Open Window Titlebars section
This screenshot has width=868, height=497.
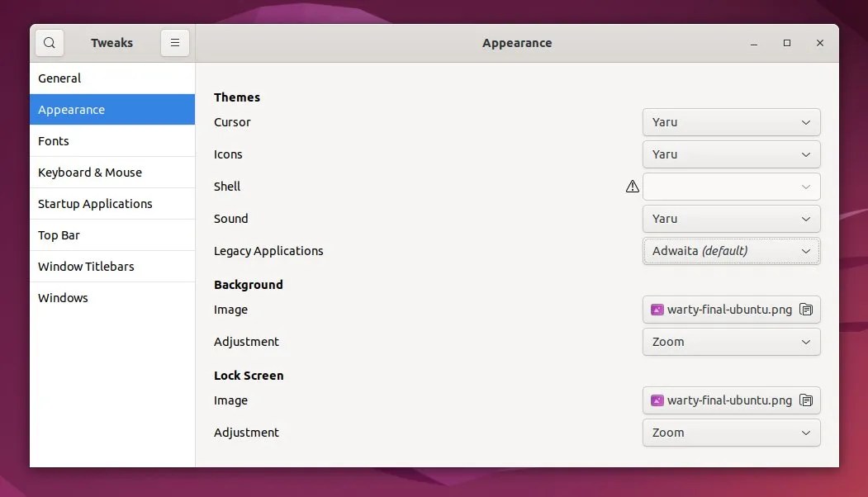point(112,266)
